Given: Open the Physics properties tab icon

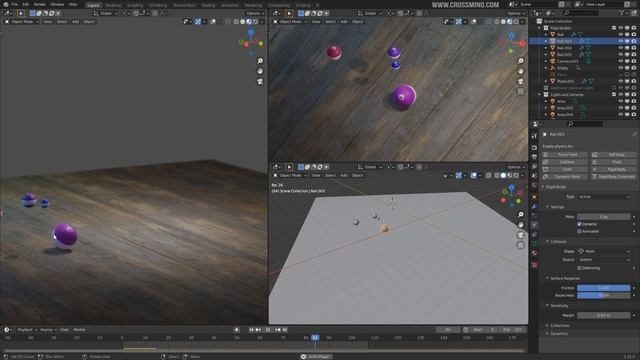Looking at the screenshot, I should tap(535, 225).
